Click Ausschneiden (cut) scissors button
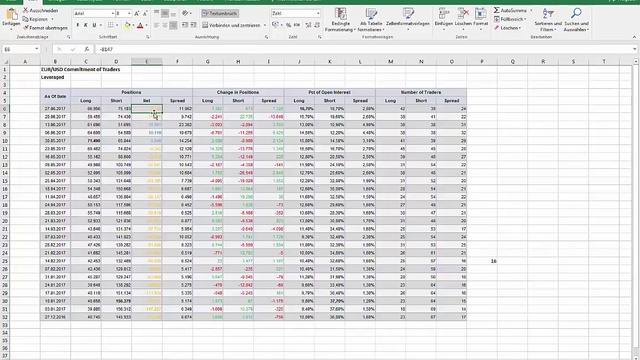The height and width of the screenshot is (360, 640). coord(40,10)
